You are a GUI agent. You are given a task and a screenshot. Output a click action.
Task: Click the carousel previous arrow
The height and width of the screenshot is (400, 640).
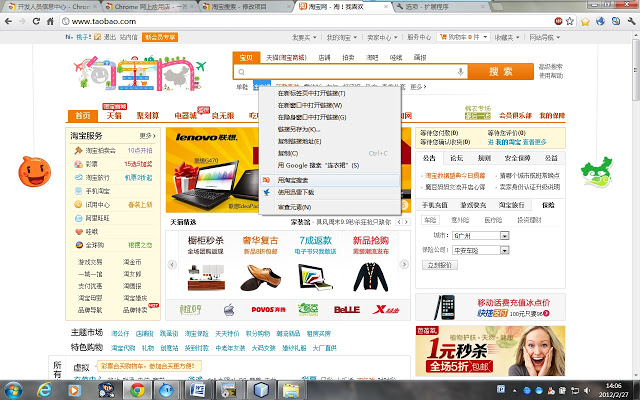point(172,264)
